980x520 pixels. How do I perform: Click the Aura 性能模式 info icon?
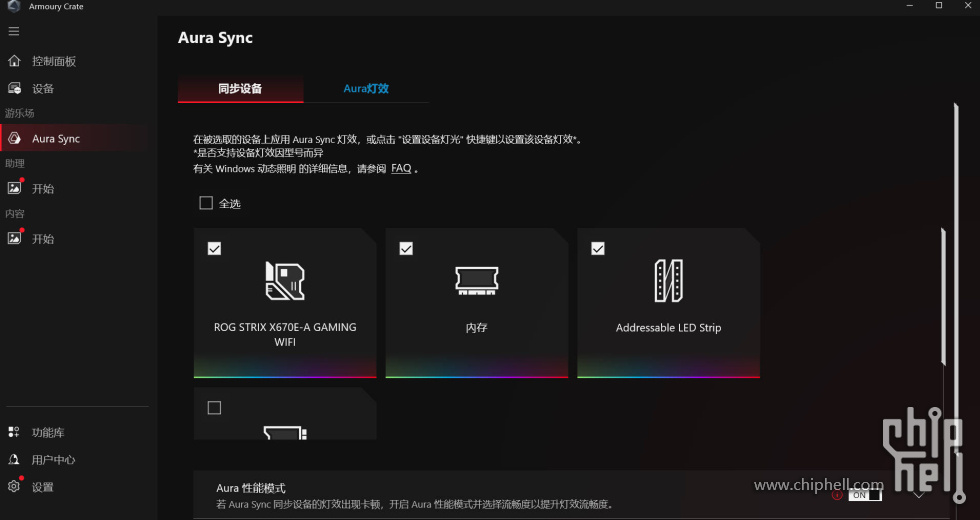837,495
